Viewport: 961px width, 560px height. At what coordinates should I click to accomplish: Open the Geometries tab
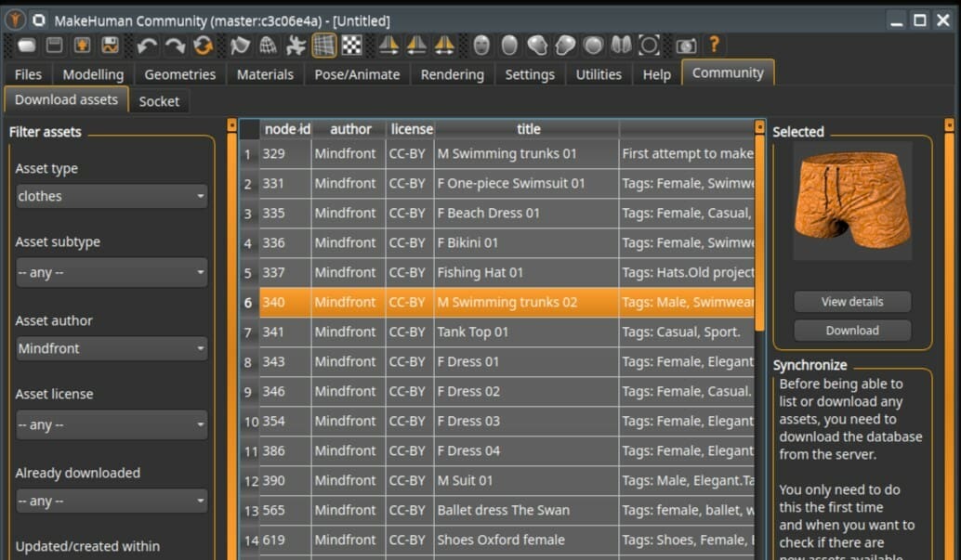click(180, 74)
